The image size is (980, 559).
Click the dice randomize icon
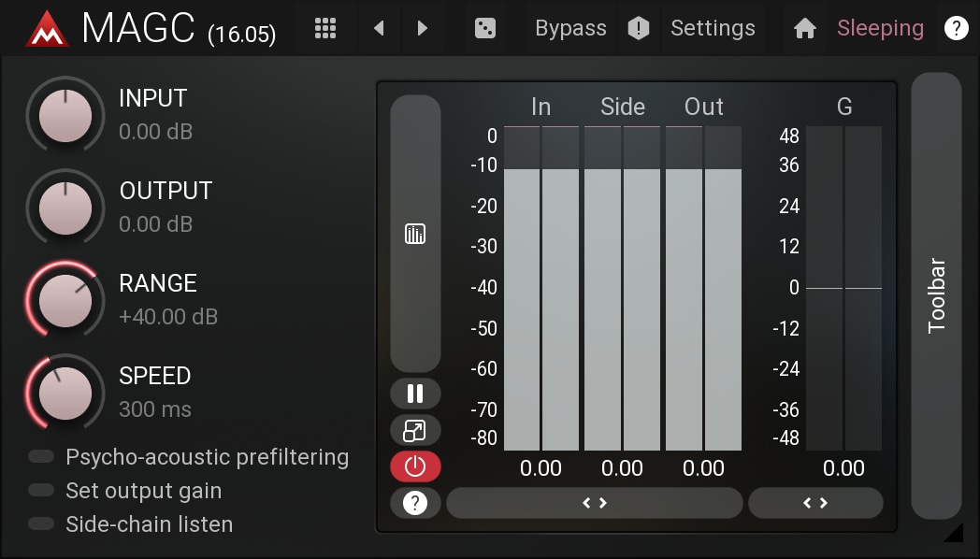pos(485,28)
